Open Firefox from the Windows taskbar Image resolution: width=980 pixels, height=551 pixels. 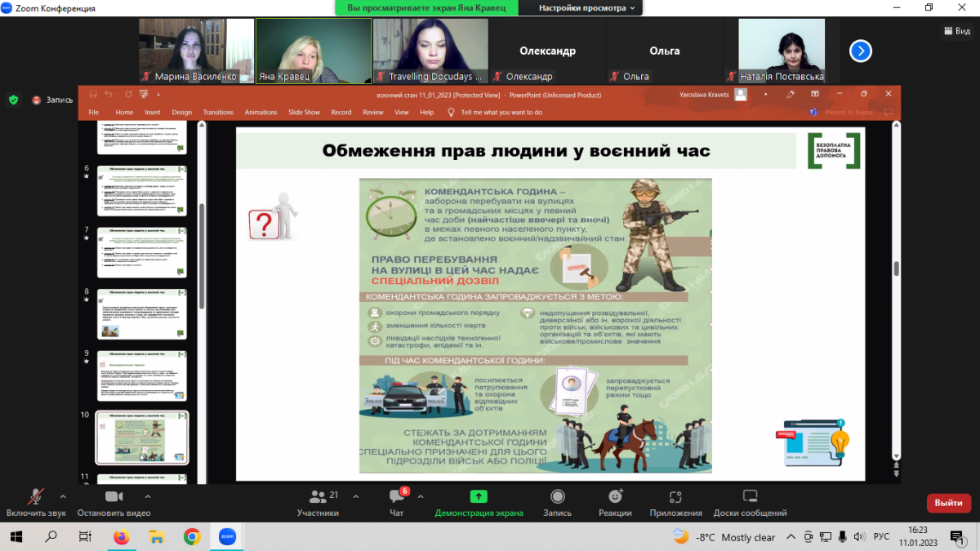[122, 536]
